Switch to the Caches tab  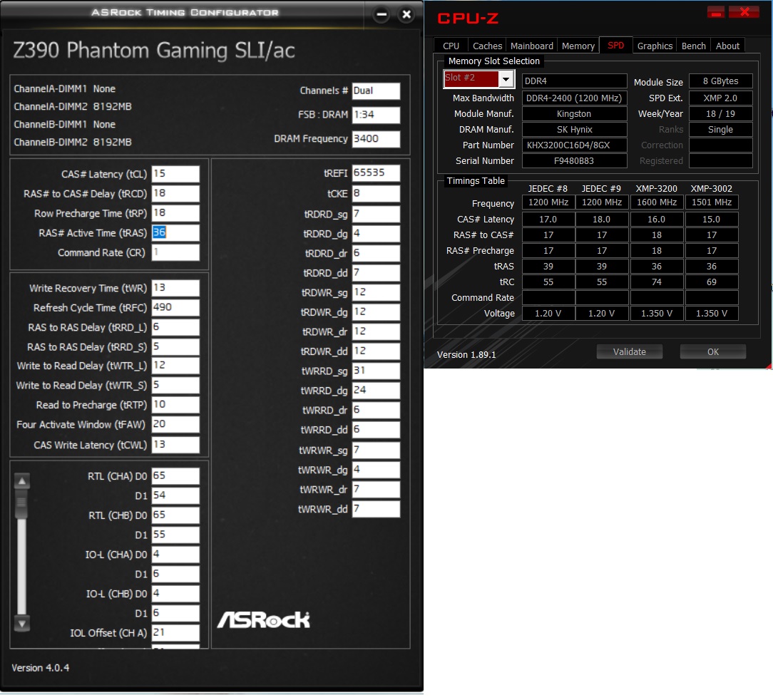pos(487,46)
